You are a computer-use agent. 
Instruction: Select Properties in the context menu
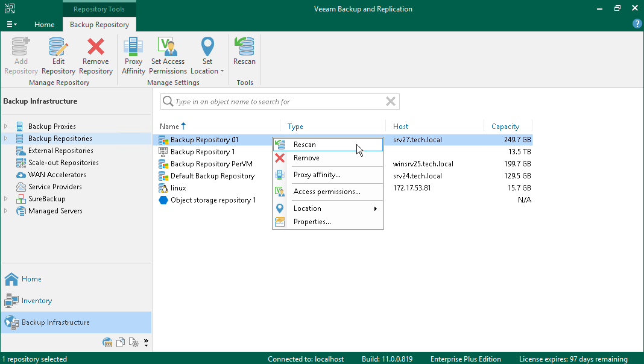click(x=312, y=222)
